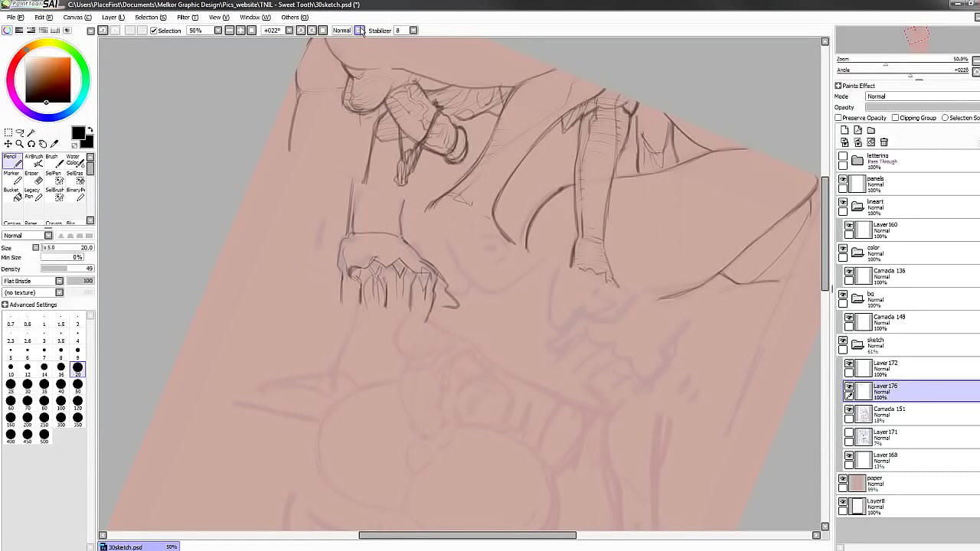Select the Marker tool
The width and height of the screenshot is (980, 551).
pos(11,178)
